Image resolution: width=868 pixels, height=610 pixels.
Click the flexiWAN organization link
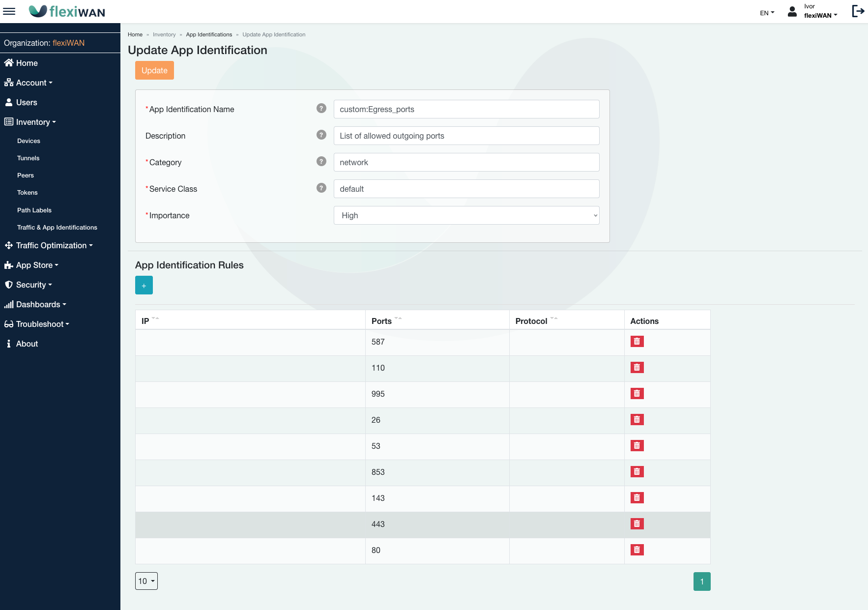[x=68, y=43]
